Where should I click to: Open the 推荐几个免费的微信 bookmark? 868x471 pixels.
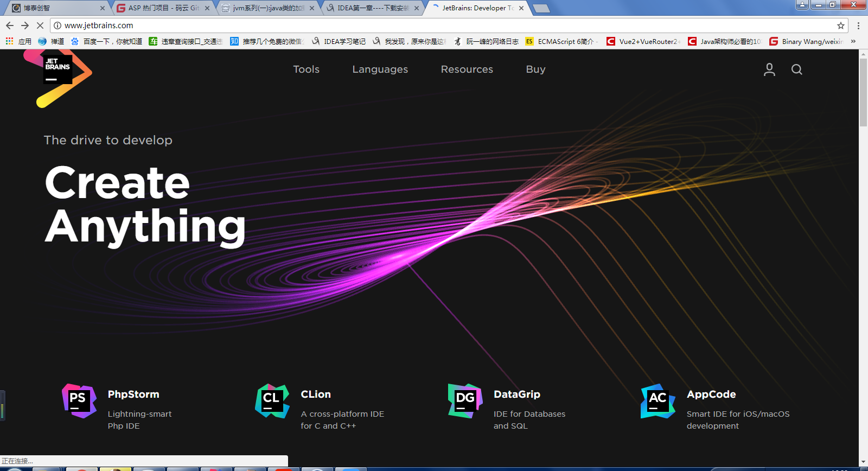click(266, 41)
